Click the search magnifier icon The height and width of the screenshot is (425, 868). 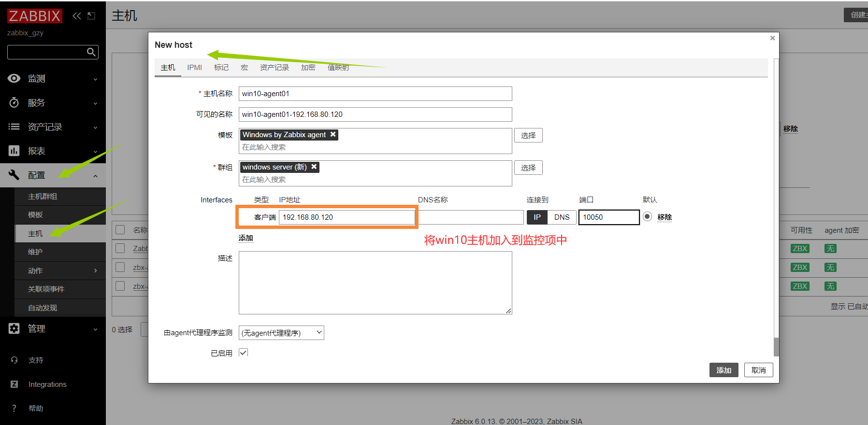(91, 52)
